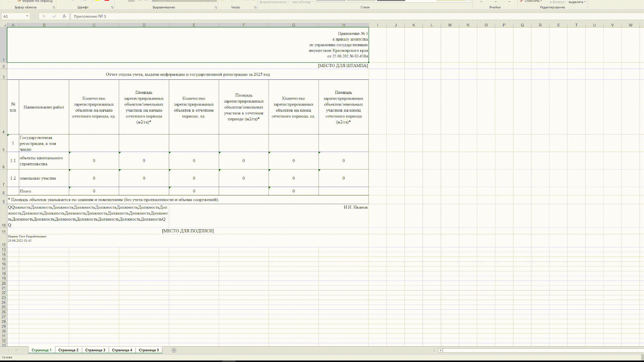
Task: Open the Find and Select (выделить) dropdown
Action: click(577, 2)
